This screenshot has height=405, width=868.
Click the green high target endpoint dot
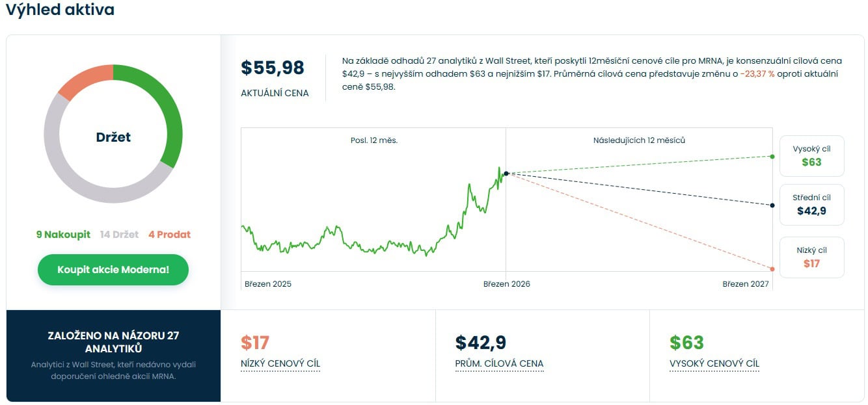(772, 157)
